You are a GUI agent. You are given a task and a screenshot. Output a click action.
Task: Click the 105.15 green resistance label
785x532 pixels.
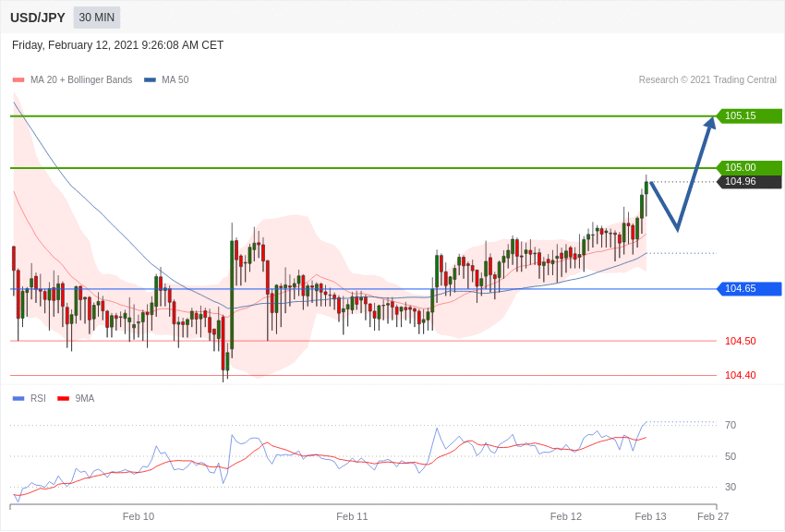pos(750,115)
